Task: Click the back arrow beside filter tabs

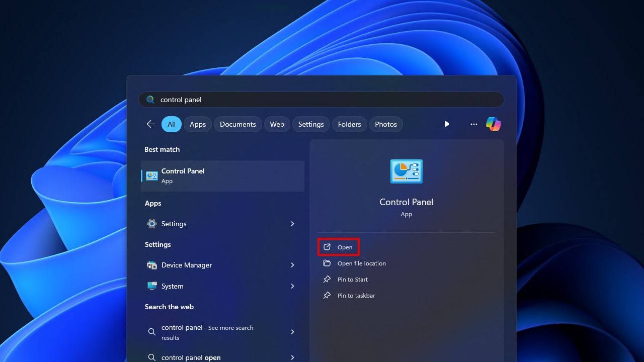Action: [150, 124]
